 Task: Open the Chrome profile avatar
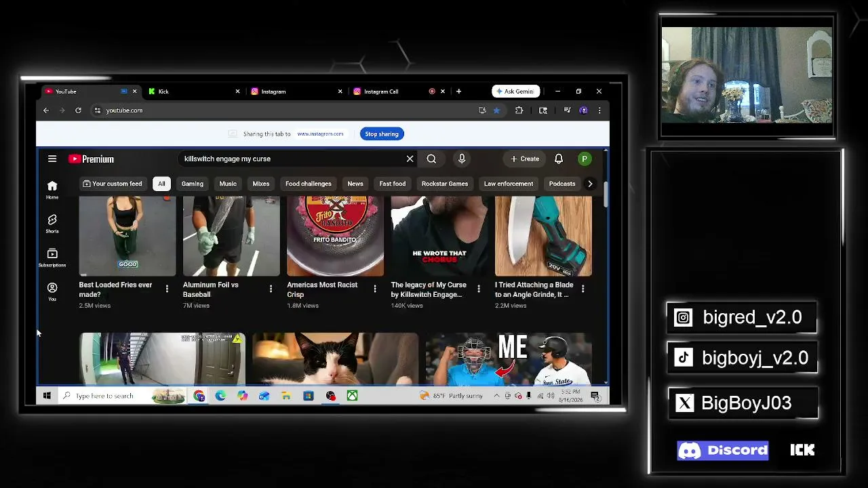click(583, 110)
